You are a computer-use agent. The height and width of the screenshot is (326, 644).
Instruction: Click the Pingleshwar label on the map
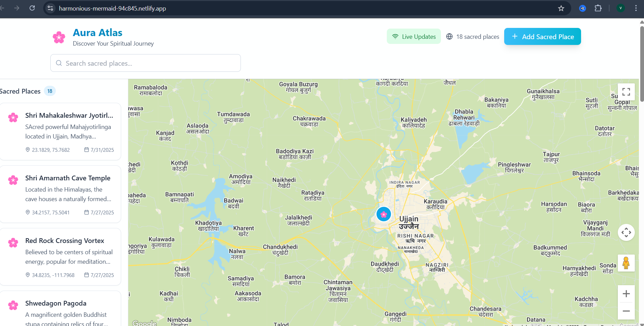pyautogui.click(x=514, y=167)
